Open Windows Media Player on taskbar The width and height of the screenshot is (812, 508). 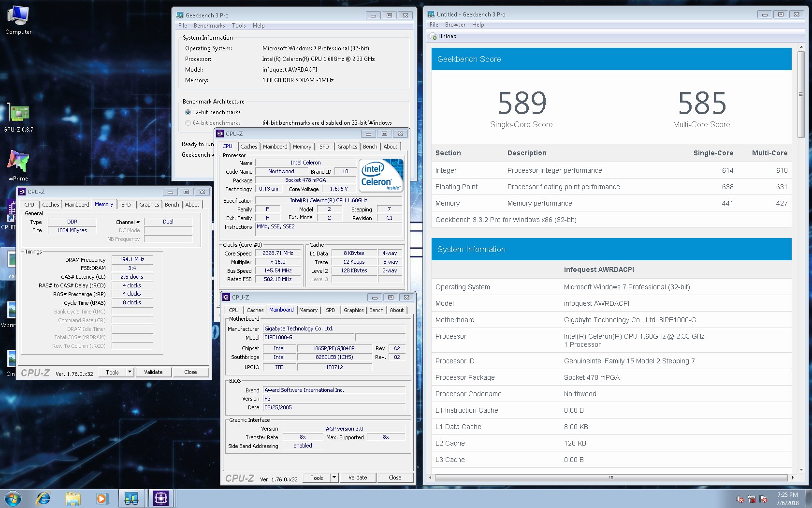102,498
